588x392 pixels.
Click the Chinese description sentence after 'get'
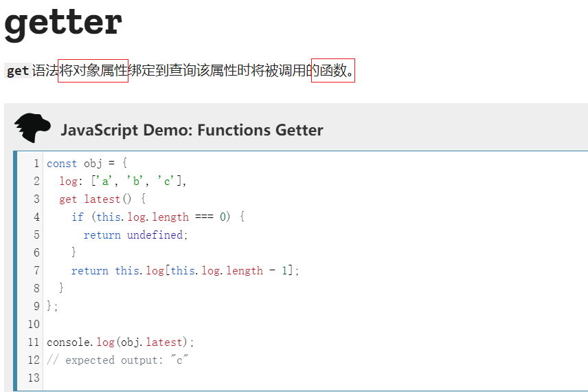[193, 71]
